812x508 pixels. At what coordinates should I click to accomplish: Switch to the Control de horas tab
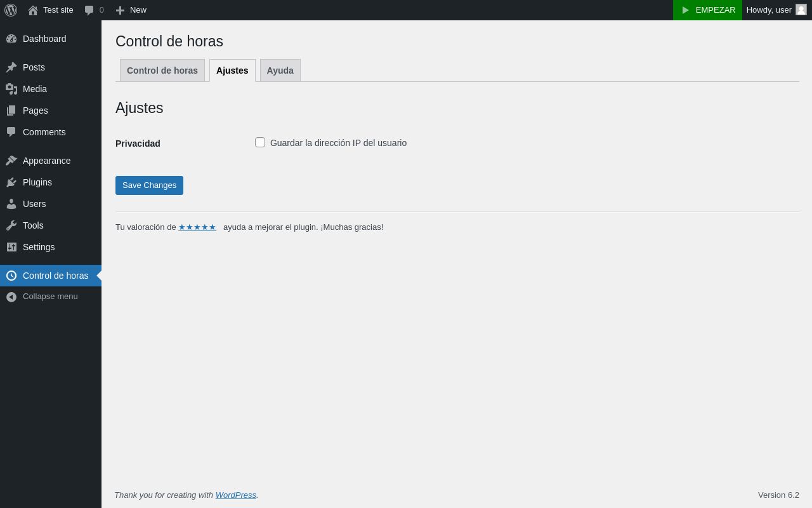tap(162, 70)
